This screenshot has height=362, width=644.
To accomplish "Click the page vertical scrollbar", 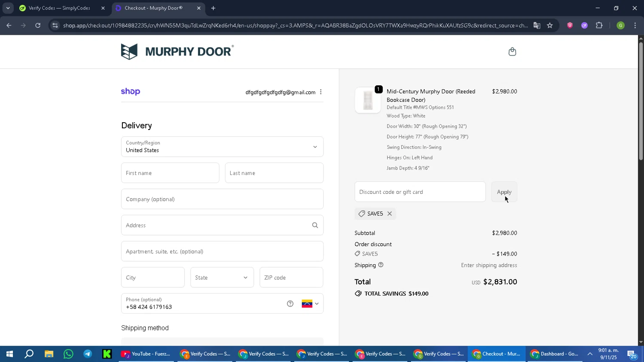I will [641, 101].
